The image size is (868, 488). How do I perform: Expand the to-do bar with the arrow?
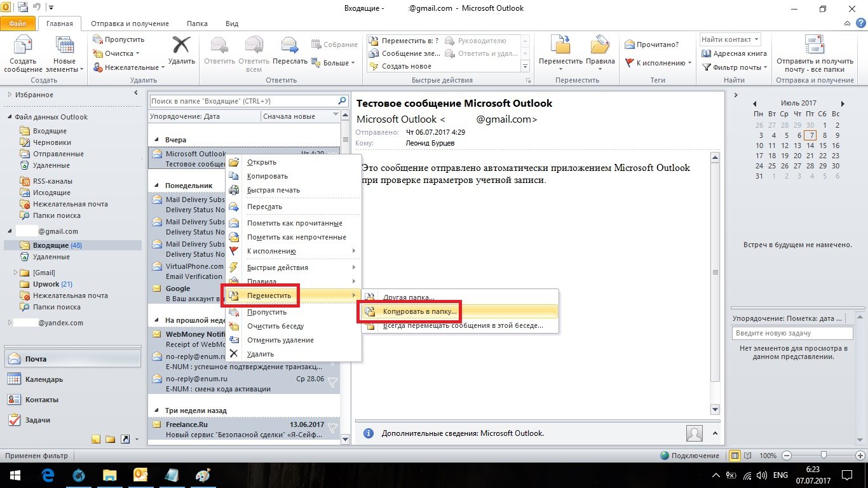736,95
